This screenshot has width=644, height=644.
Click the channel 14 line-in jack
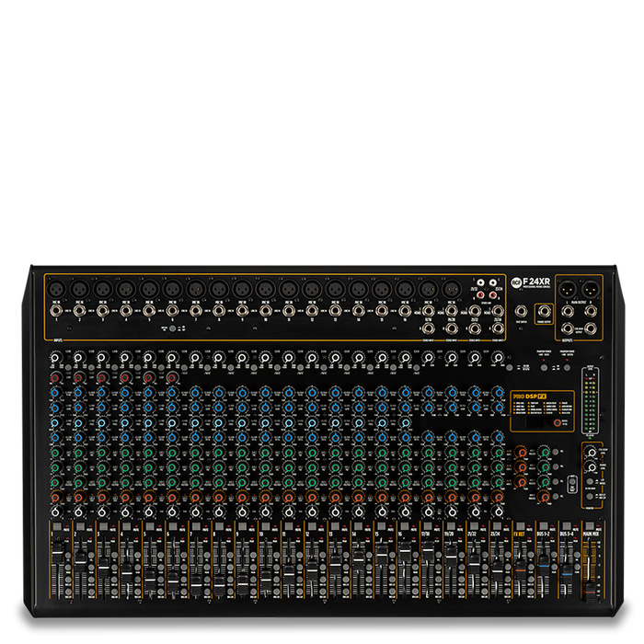[358, 311]
